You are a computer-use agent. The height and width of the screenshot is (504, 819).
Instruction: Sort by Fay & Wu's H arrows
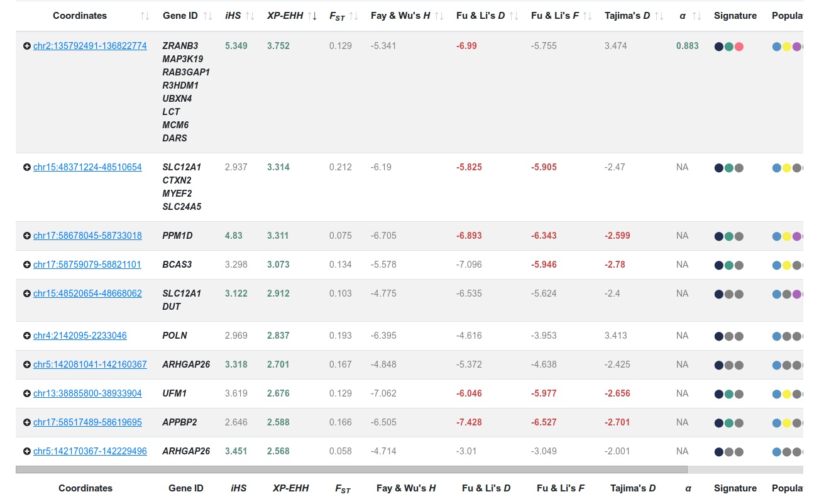tap(439, 16)
